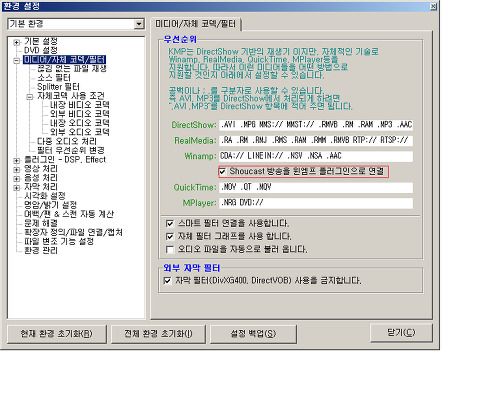
Task: Select DVD 설정 in the tree
Action: (41, 50)
